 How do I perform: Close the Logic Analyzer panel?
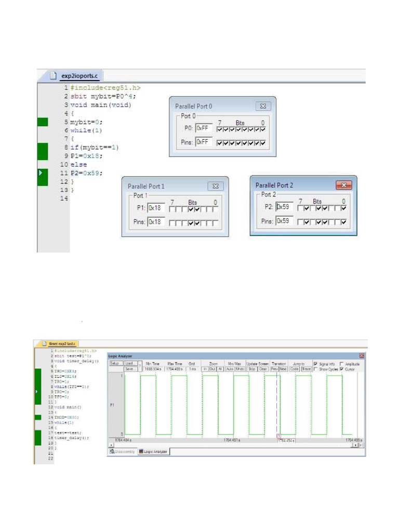[x=362, y=356]
